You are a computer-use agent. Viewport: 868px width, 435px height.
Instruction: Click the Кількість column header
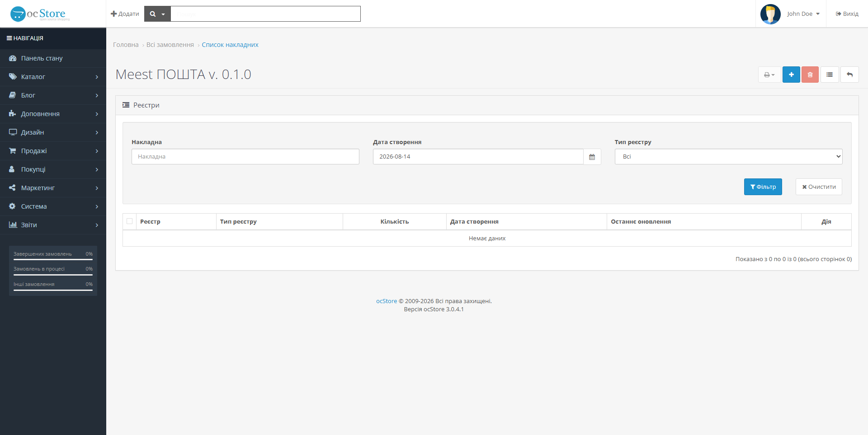[395, 222]
